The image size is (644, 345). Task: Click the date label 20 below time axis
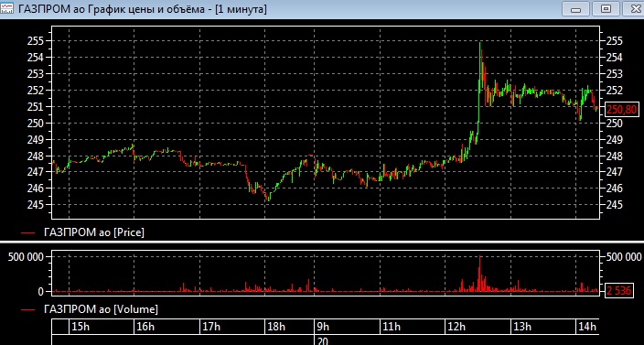[322, 341]
